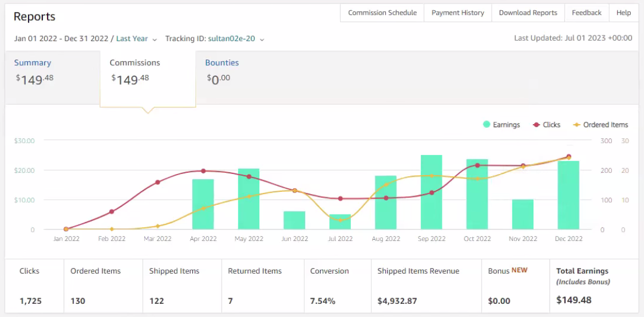This screenshot has height=317, width=644.
Task: Click the Sep 2022 earnings bar
Action: (431, 192)
